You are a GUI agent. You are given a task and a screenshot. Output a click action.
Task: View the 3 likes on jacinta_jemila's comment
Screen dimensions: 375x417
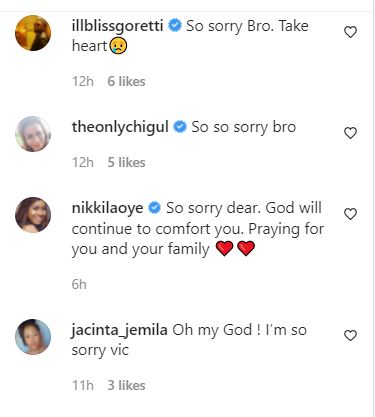[x=126, y=385]
